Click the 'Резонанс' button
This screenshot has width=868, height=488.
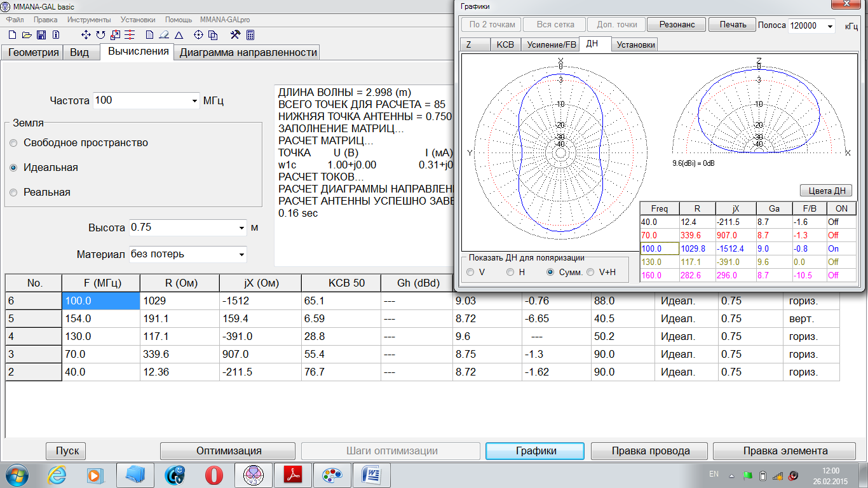tap(677, 25)
